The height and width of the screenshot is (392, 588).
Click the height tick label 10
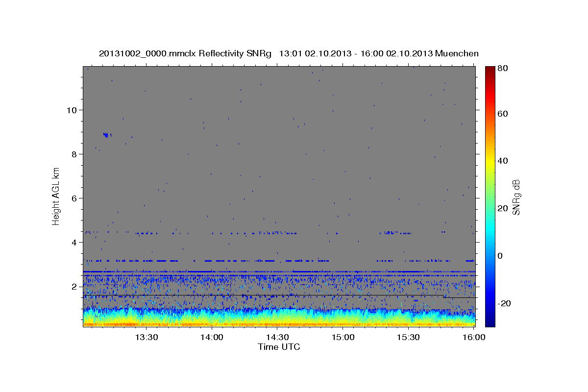tap(72, 110)
